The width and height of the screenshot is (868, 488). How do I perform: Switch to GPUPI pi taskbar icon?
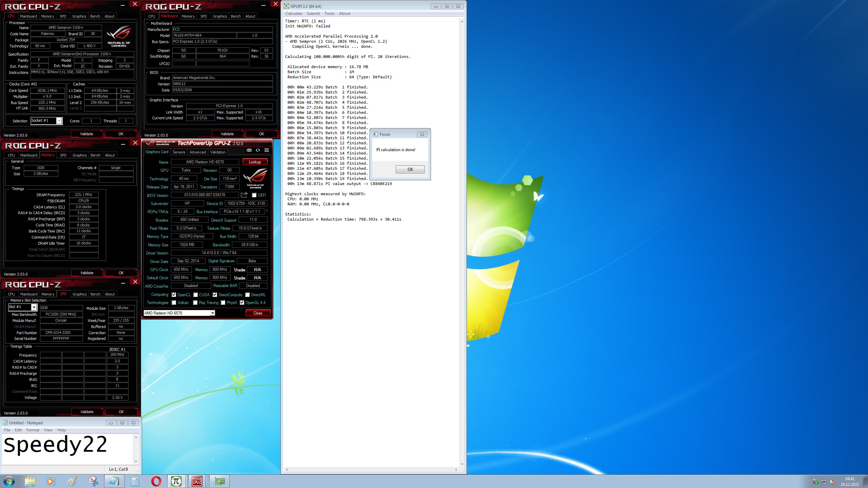point(176,481)
